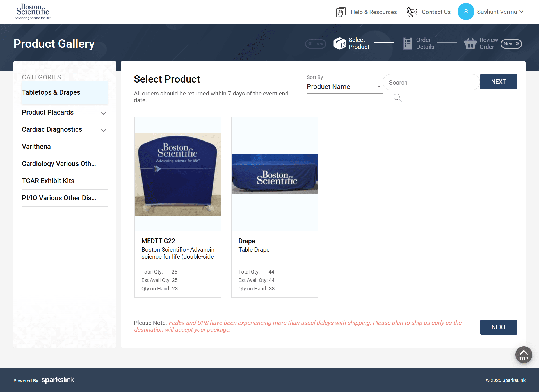
Task: Open the Order Details step icon
Action: [407, 43]
